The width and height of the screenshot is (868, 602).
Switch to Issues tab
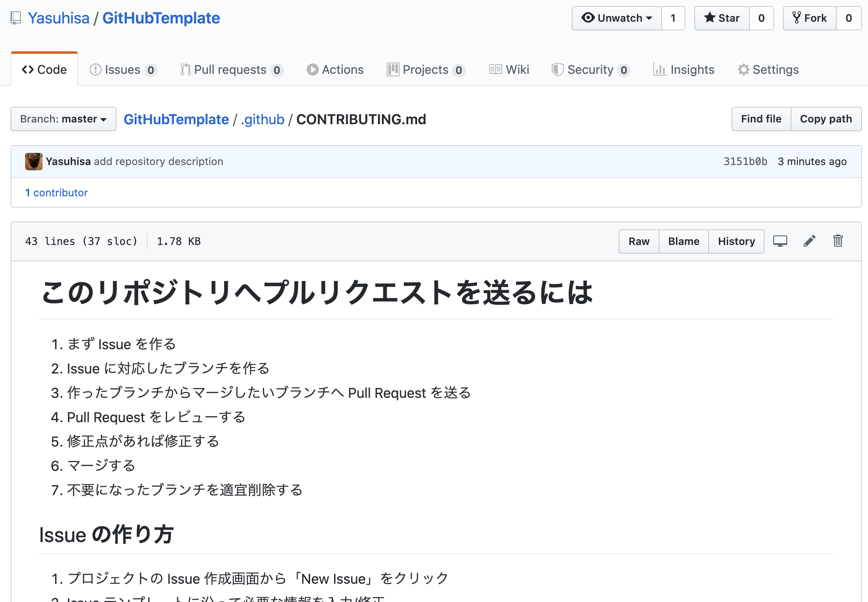click(x=123, y=69)
